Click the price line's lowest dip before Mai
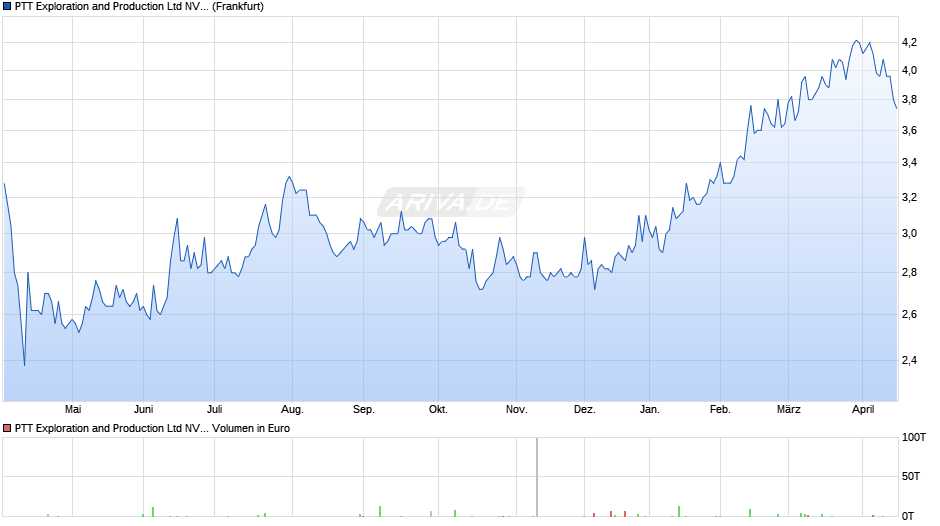 click(25, 364)
